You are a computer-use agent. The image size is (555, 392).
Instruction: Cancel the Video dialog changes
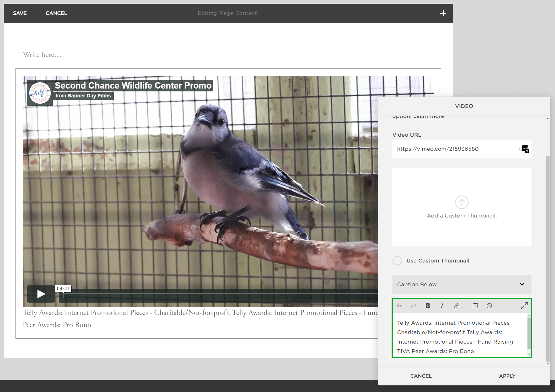421,376
